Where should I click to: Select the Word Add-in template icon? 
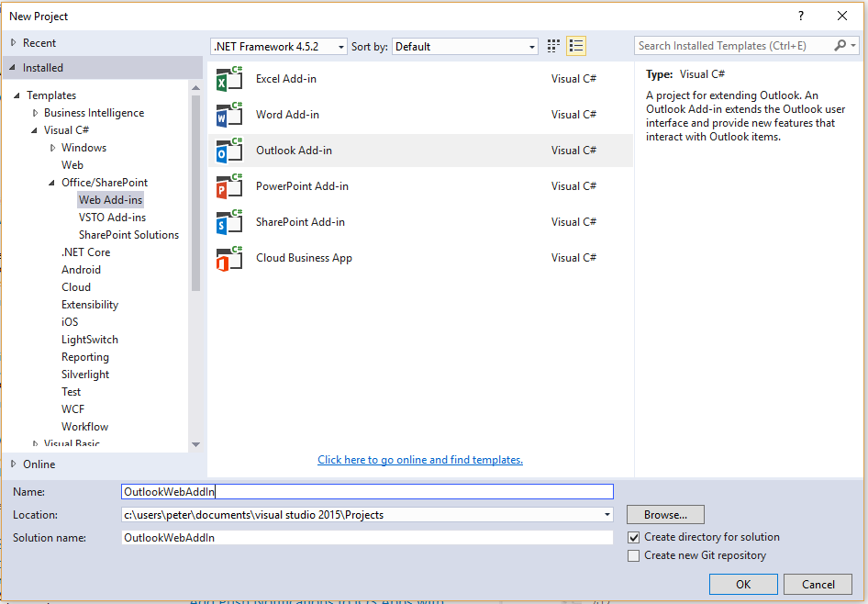click(x=229, y=115)
